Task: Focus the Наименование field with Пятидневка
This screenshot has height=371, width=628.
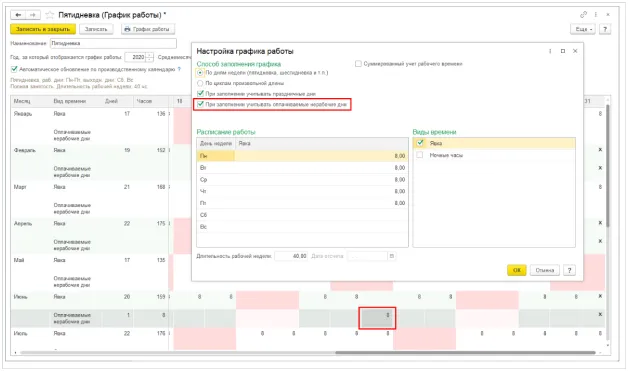Action: tap(113, 43)
